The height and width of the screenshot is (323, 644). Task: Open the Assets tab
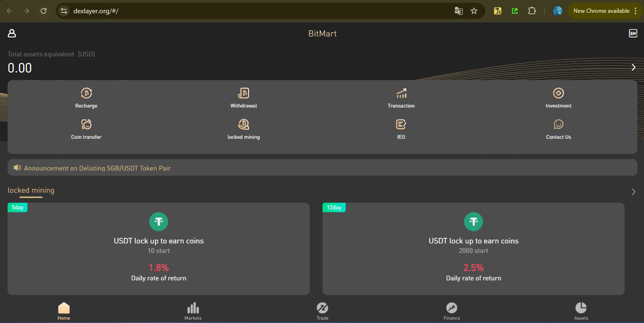(581, 311)
